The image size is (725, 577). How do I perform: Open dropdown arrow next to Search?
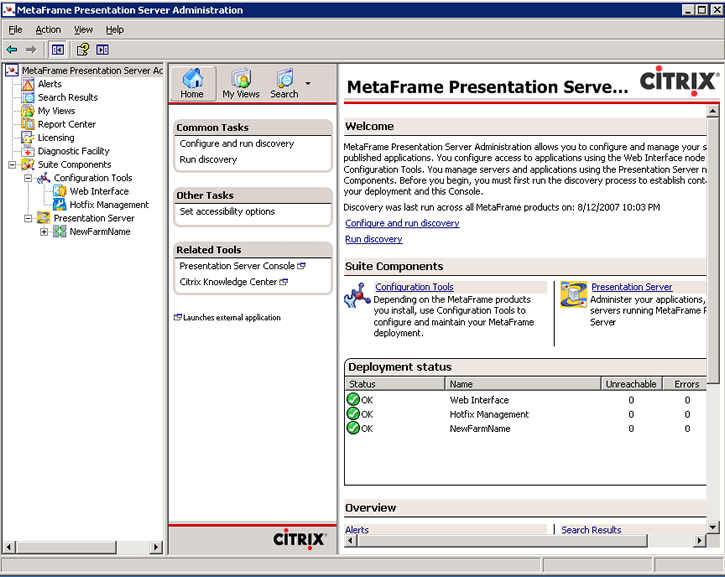coord(308,83)
